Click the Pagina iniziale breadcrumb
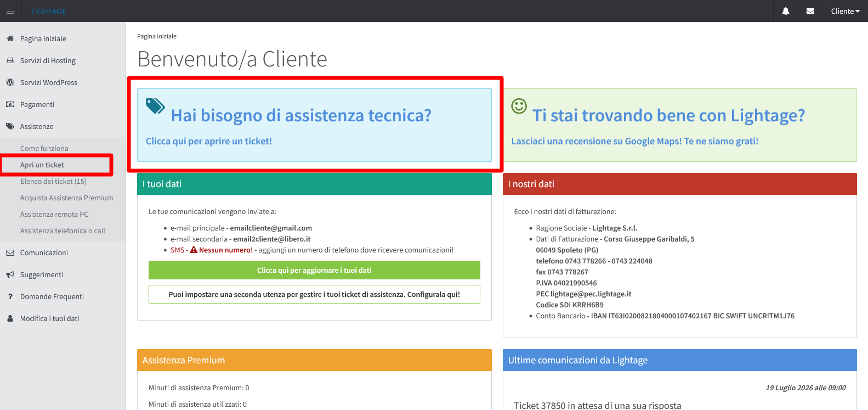 pyautogui.click(x=157, y=36)
